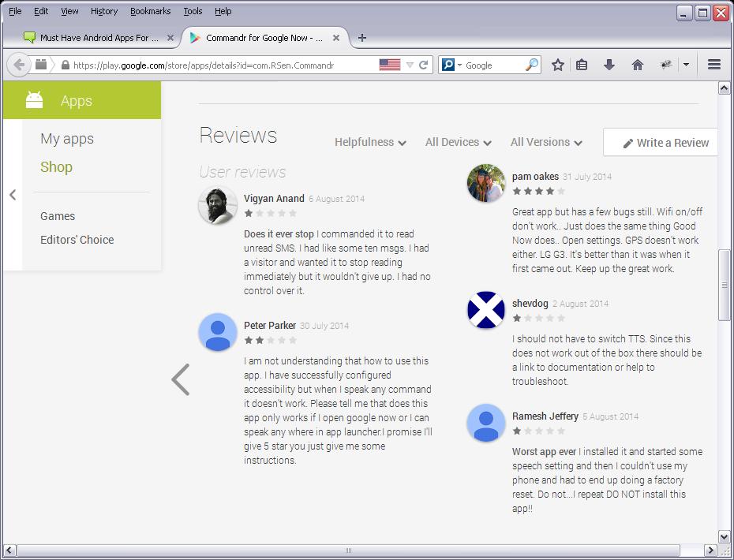The height and width of the screenshot is (560, 734).
Task: Reload the page with the refresh icon
Action: 424,65
